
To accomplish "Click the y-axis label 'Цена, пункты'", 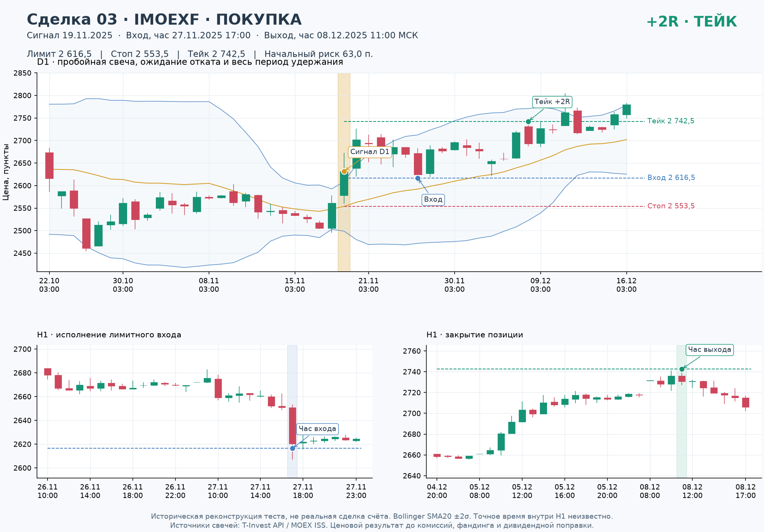I will tap(6, 172).
